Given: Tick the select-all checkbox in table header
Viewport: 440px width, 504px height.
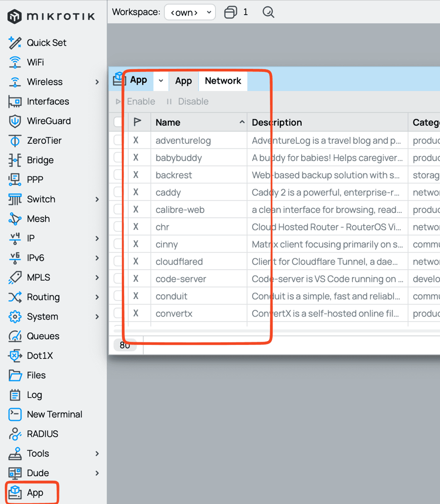Looking at the screenshot, I should pyautogui.click(x=118, y=122).
